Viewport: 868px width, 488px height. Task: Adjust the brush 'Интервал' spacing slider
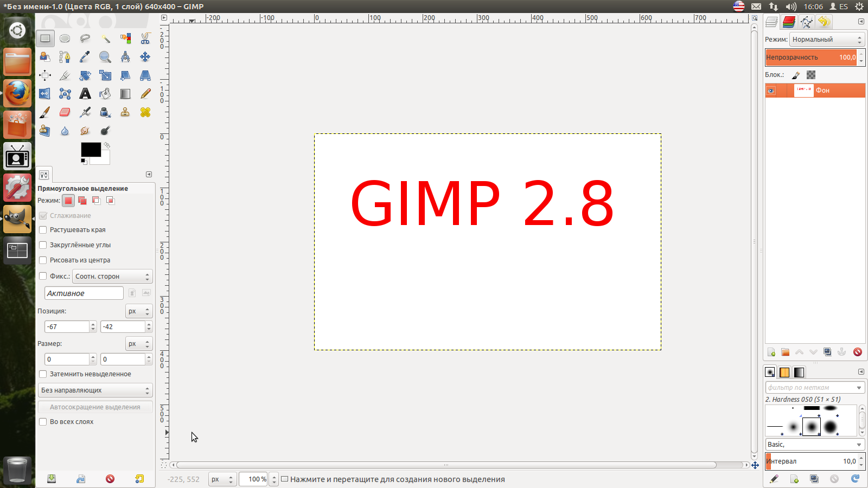tap(811, 461)
